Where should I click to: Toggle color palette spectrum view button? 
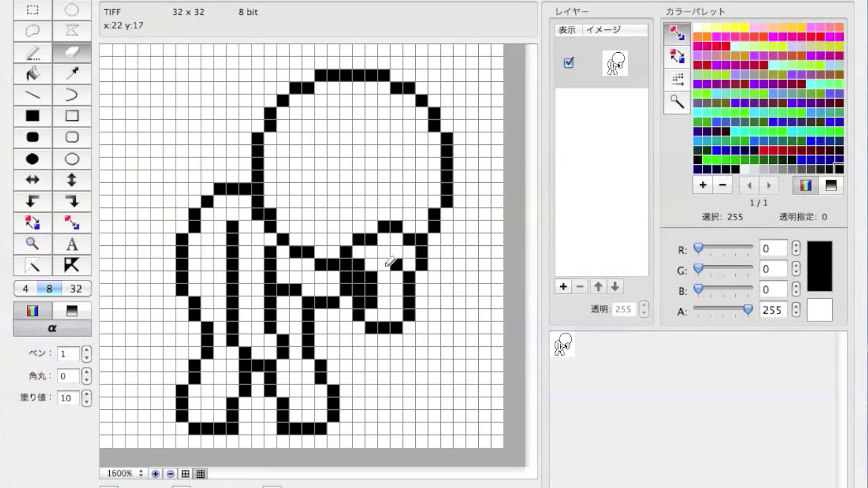(806, 185)
